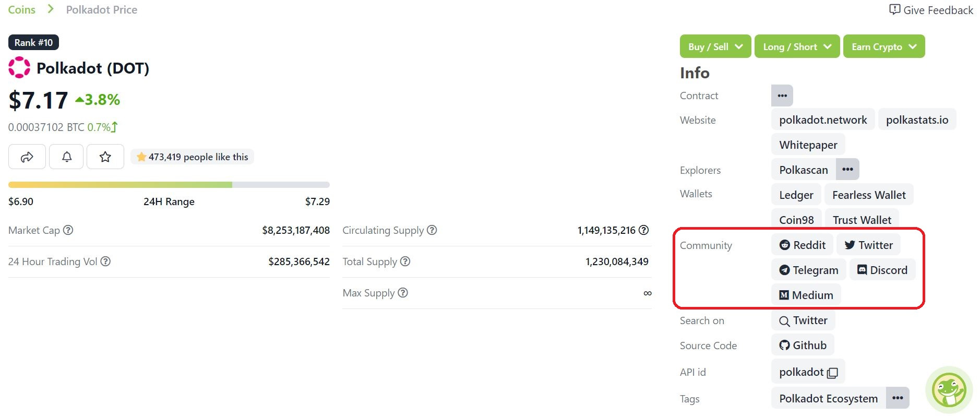Open polkadot.network website link
Viewport: 980px width, 416px height.
click(823, 120)
